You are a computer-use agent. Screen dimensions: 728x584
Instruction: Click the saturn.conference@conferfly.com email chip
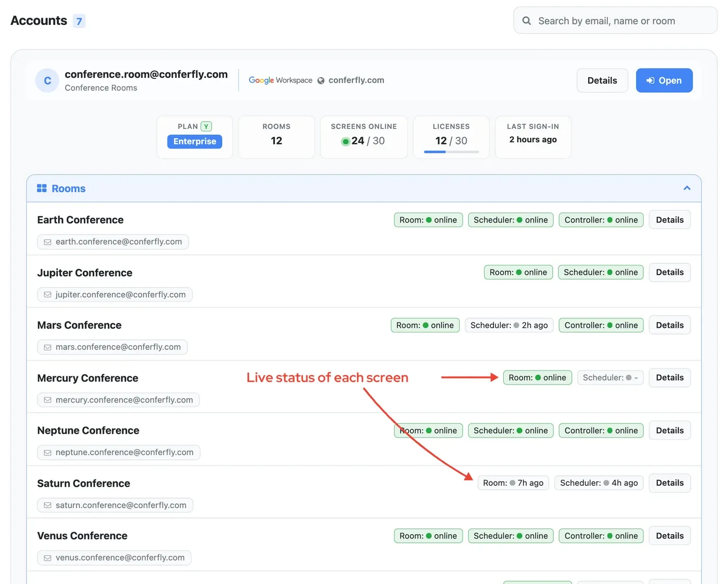click(115, 505)
